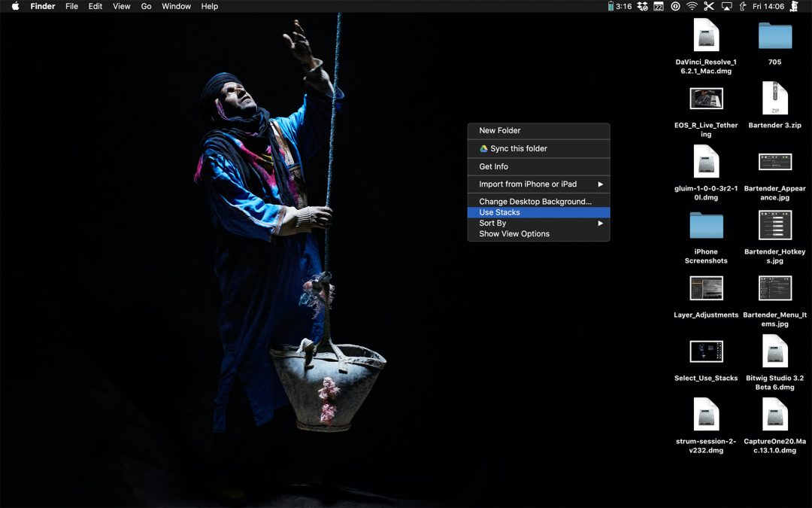Open the AirPlay display menu icon
Screen dimensions: 812x508
(726, 6)
